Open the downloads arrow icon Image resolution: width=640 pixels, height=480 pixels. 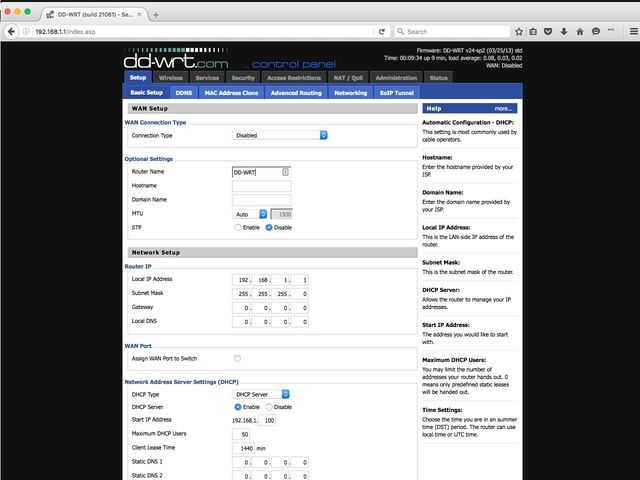click(x=564, y=31)
